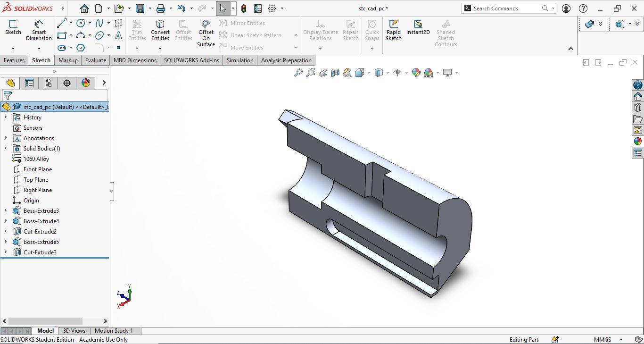Create a New document

coord(99,8)
